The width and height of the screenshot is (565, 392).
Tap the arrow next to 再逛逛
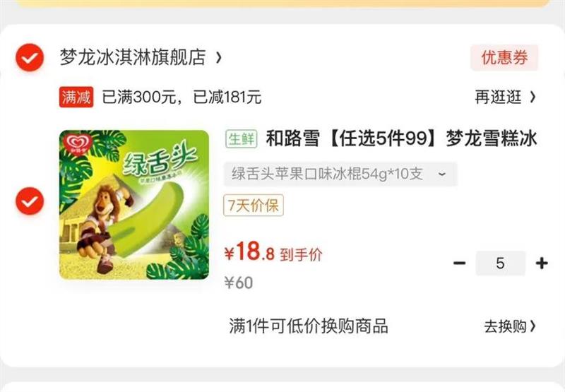(x=533, y=97)
